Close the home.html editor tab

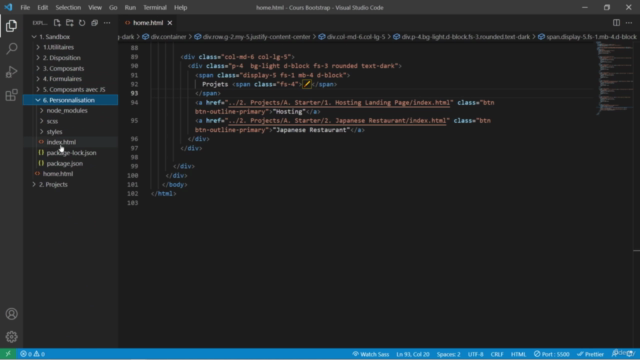point(170,23)
